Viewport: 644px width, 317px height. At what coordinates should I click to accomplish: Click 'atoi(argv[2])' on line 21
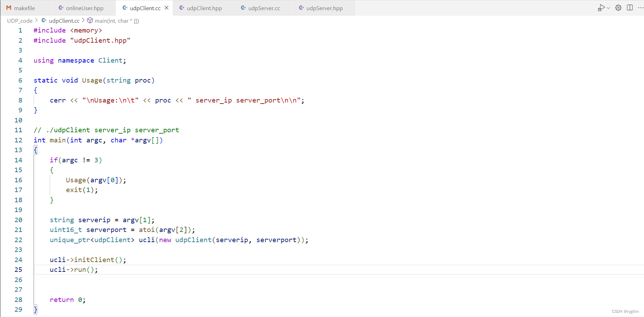(x=165, y=230)
